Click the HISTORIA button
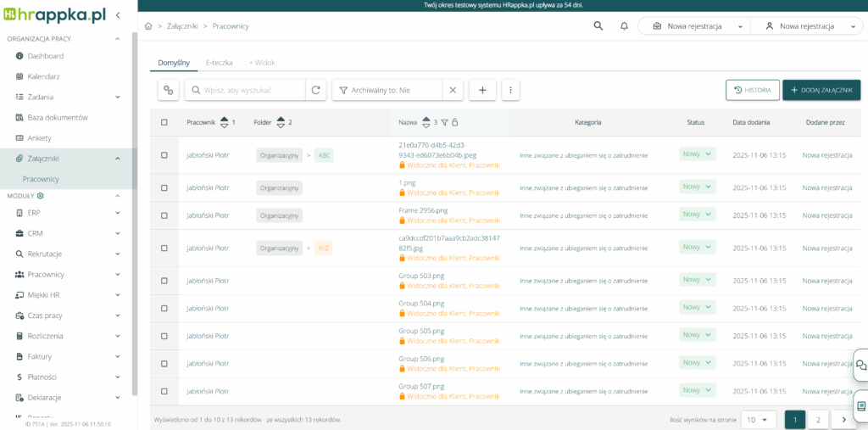This screenshot has height=430, width=868. [x=752, y=90]
